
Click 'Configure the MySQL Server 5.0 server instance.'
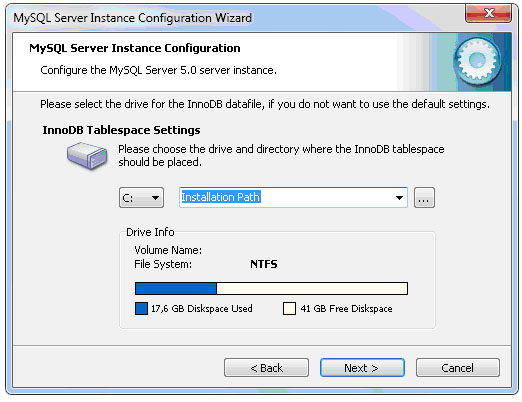point(158,70)
